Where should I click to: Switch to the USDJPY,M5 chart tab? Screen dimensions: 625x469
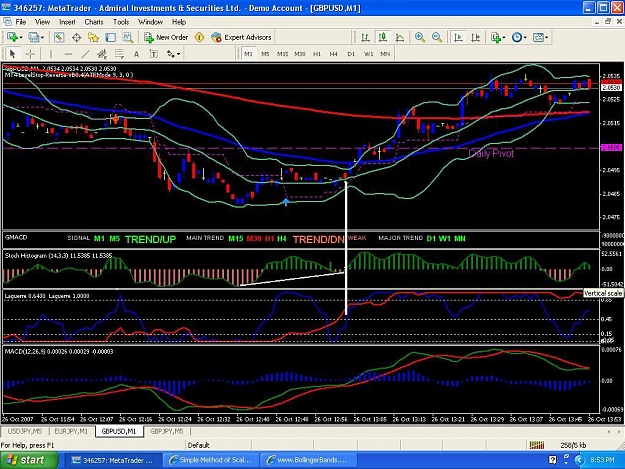(25, 431)
